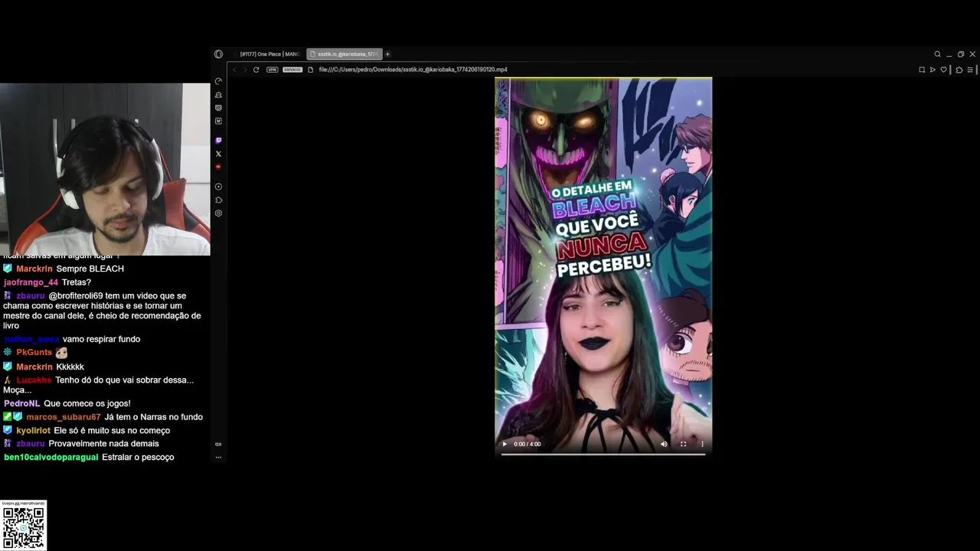Click username Marckrin beside 'Sempre BLEACH'
This screenshot has width=980, height=551.
pos(34,269)
